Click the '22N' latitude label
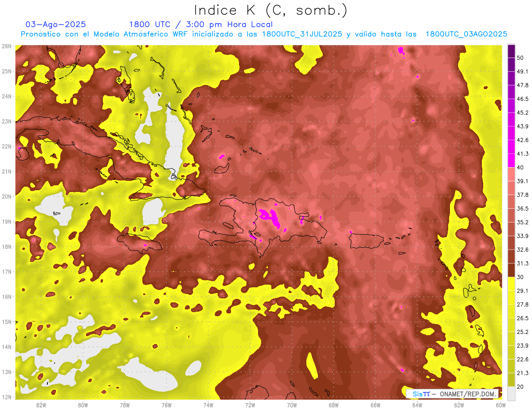The image size is (532, 411). point(6,146)
